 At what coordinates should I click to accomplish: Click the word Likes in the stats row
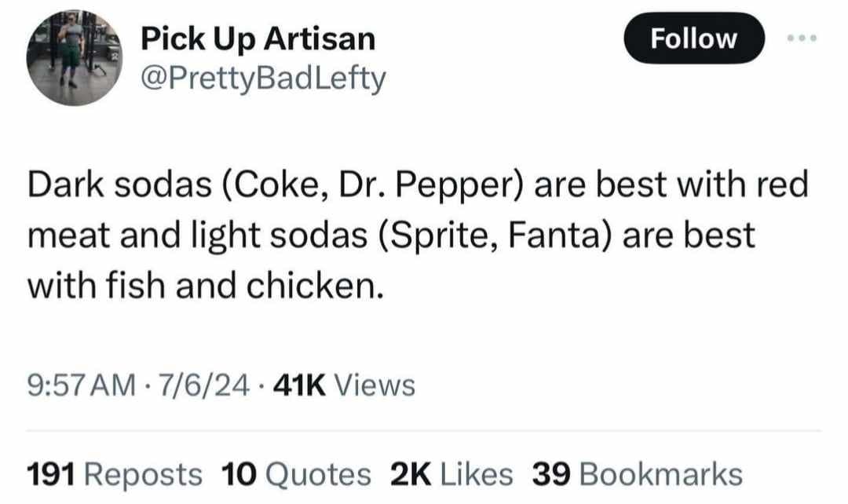point(477,474)
